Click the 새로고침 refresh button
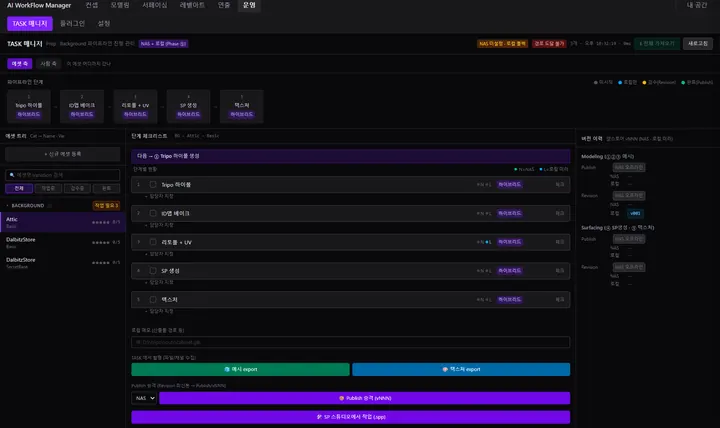 pos(698,44)
